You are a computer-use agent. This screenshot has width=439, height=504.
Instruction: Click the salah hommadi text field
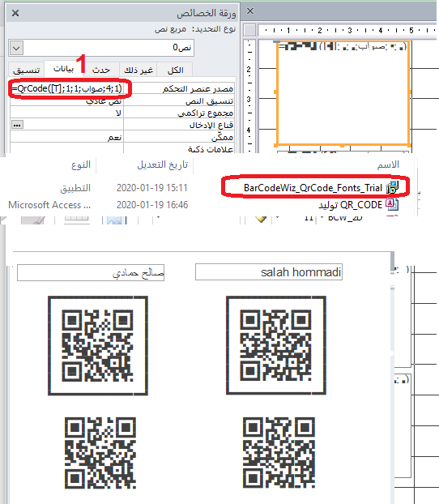click(269, 272)
